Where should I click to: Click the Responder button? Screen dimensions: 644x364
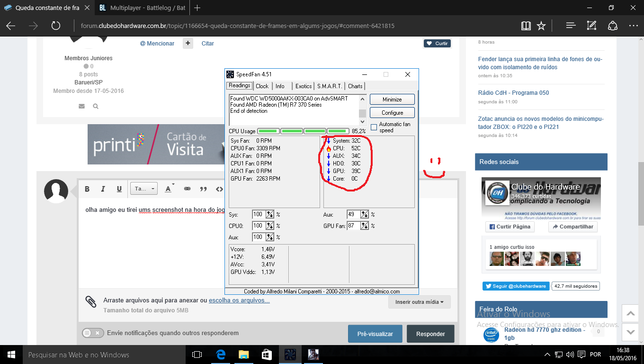[x=430, y=334]
